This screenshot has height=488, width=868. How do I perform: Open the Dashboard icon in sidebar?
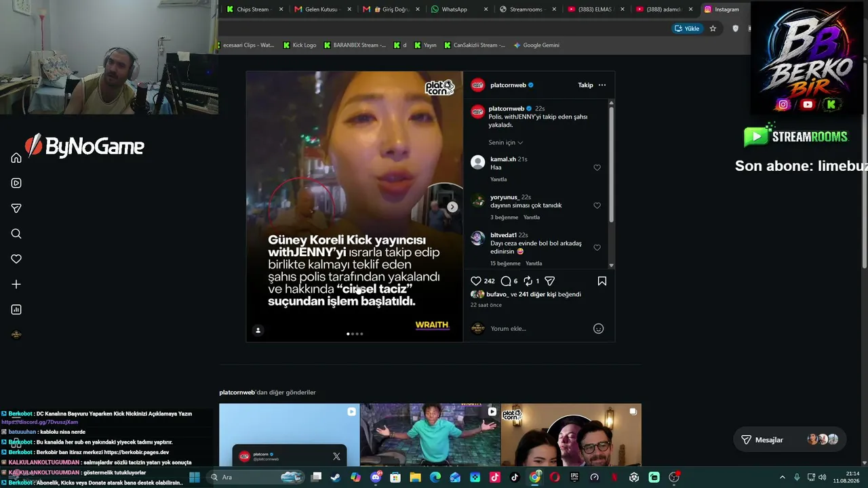point(16,310)
